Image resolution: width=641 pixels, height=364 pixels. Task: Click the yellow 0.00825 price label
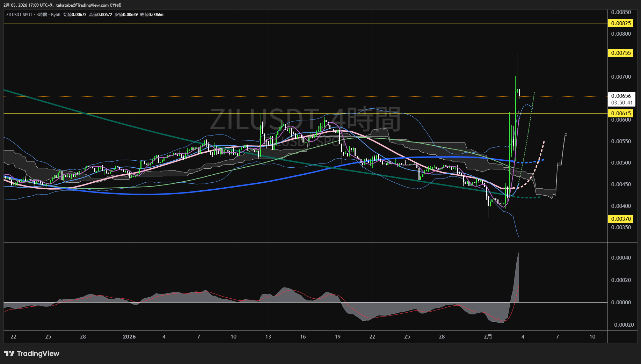[621, 23]
